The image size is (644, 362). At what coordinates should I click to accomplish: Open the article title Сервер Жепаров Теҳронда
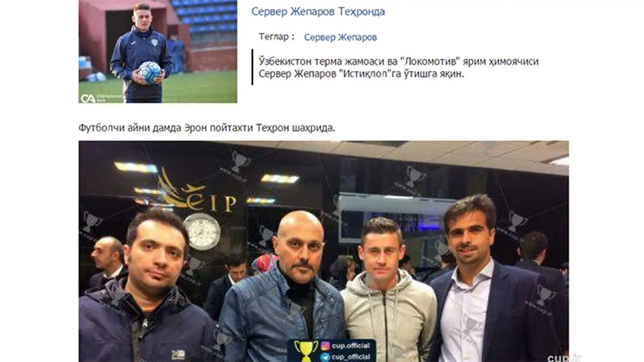coord(318,11)
